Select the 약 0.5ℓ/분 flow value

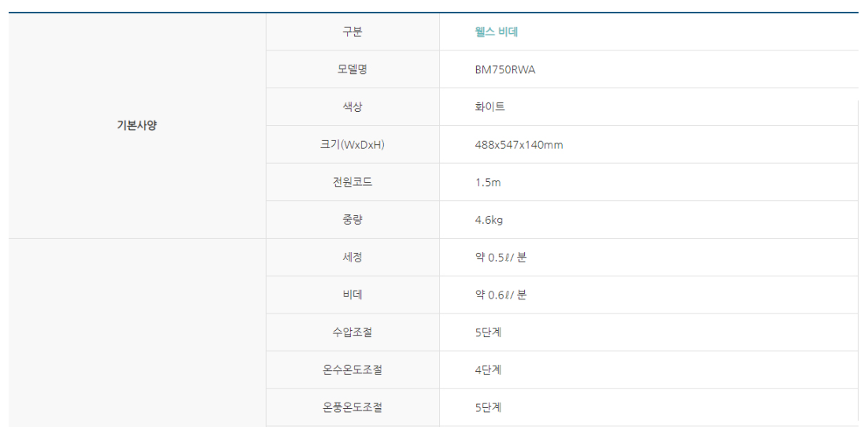click(x=500, y=258)
